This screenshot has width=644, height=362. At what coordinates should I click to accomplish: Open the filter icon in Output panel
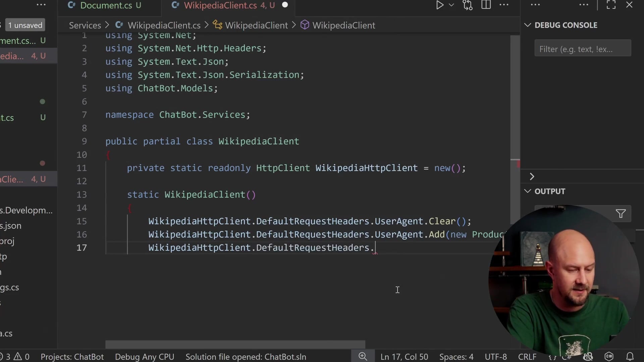click(620, 214)
